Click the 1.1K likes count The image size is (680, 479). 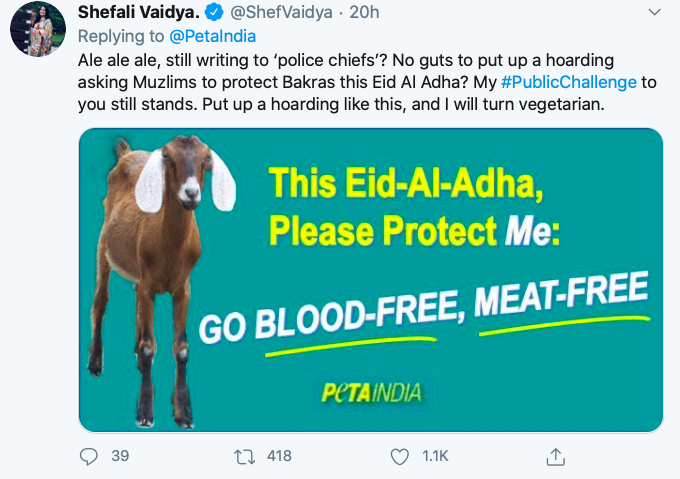[x=435, y=456]
